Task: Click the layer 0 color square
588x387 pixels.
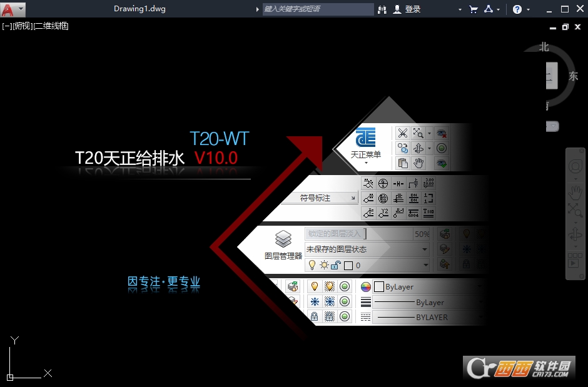Action: 348,266
